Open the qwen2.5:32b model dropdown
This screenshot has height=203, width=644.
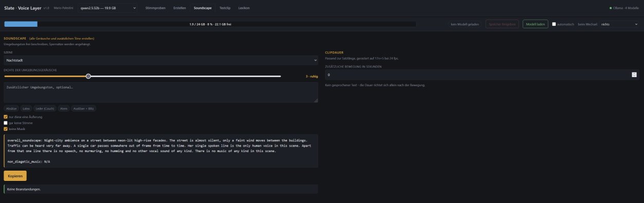pos(108,8)
